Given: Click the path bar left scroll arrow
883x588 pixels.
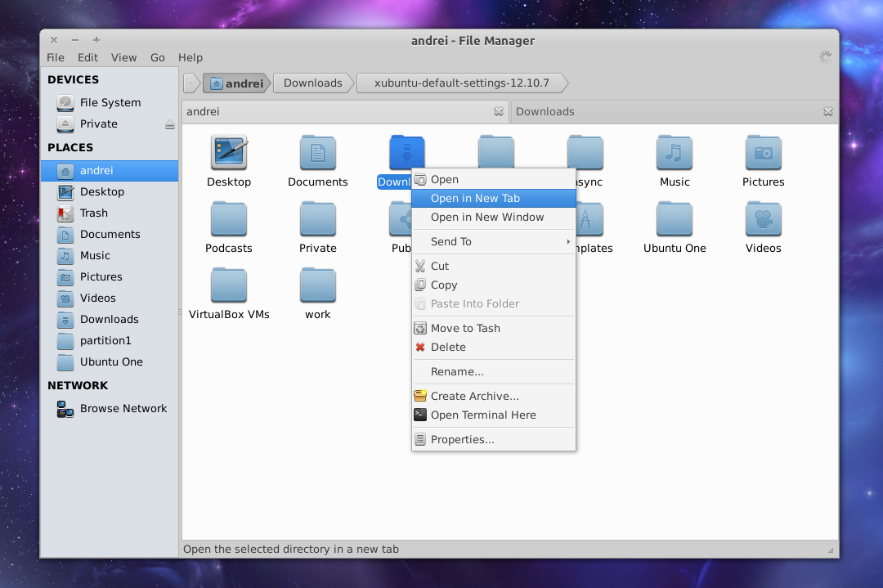Looking at the screenshot, I should (190, 83).
